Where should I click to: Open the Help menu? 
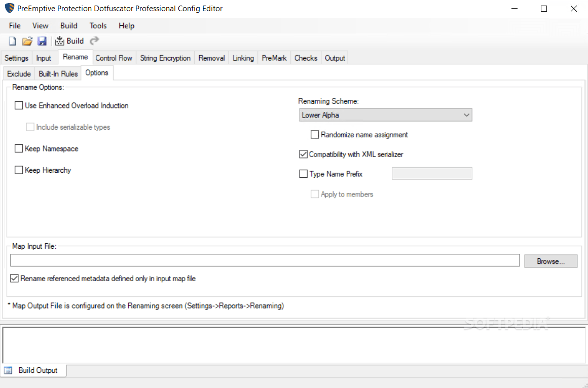[126, 26]
